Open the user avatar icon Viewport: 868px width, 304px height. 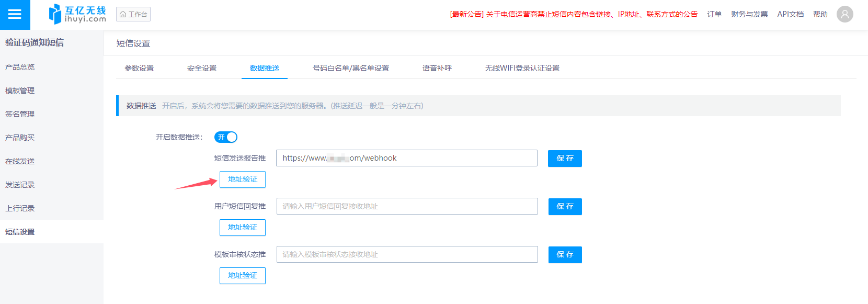[x=844, y=14]
